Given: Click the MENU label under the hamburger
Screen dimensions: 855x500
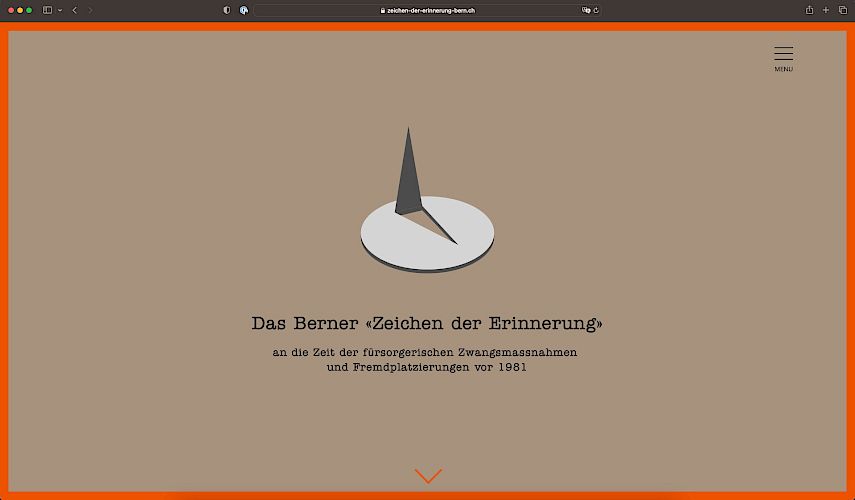Looking at the screenshot, I should pyautogui.click(x=783, y=69).
